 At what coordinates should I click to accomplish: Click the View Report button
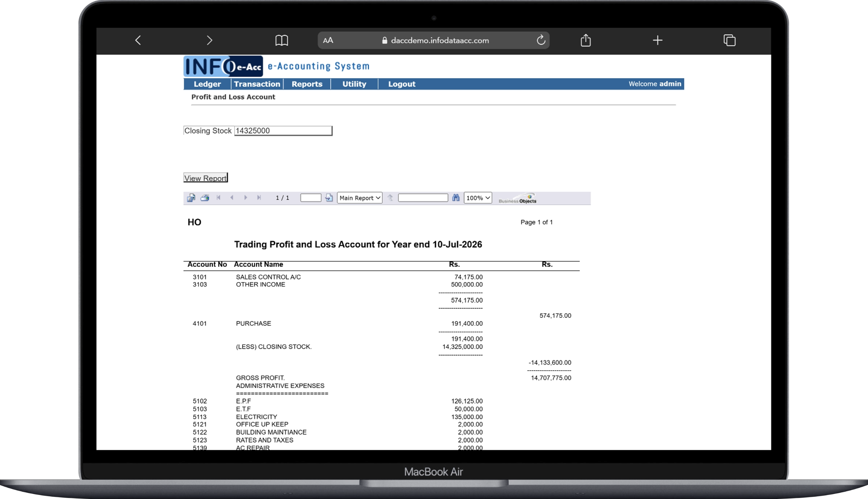pyautogui.click(x=205, y=178)
